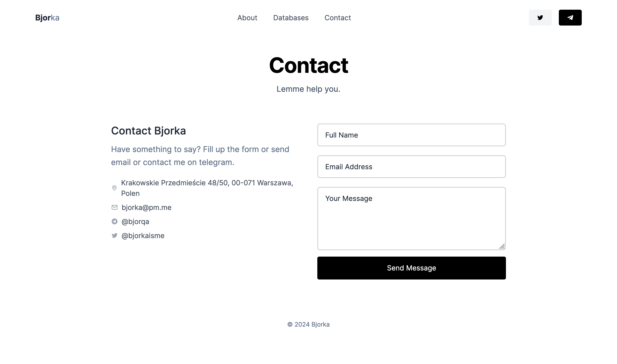The width and height of the screenshot is (617, 364).
Task: Focus the Your Message text area
Action: [411, 218]
